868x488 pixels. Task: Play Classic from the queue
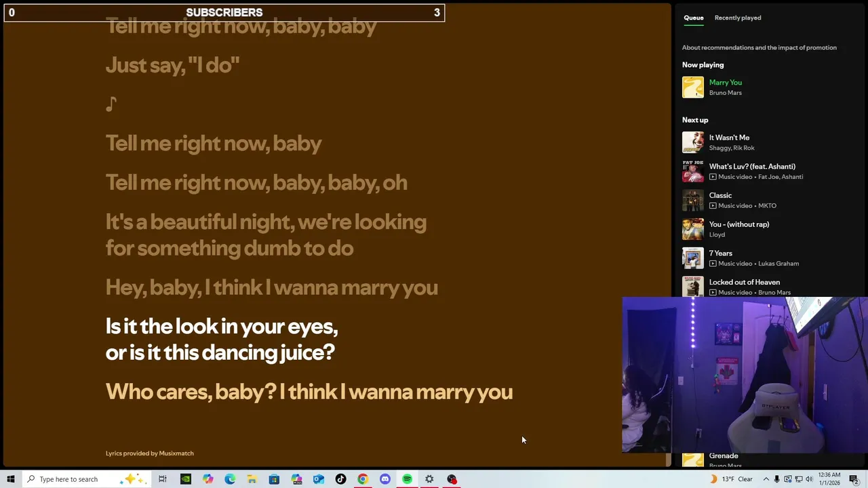click(720, 196)
